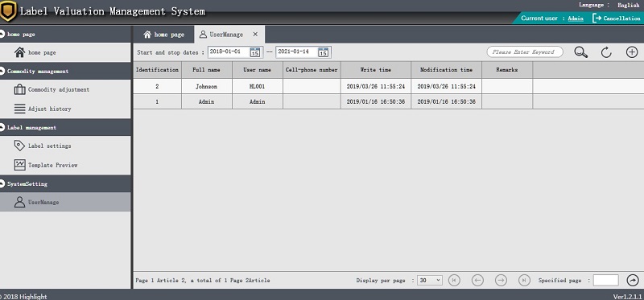Image resolution: width=644 pixels, height=300 pixels.
Task: Collapse the Commodity management section
Action: click(x=2, y=71)
